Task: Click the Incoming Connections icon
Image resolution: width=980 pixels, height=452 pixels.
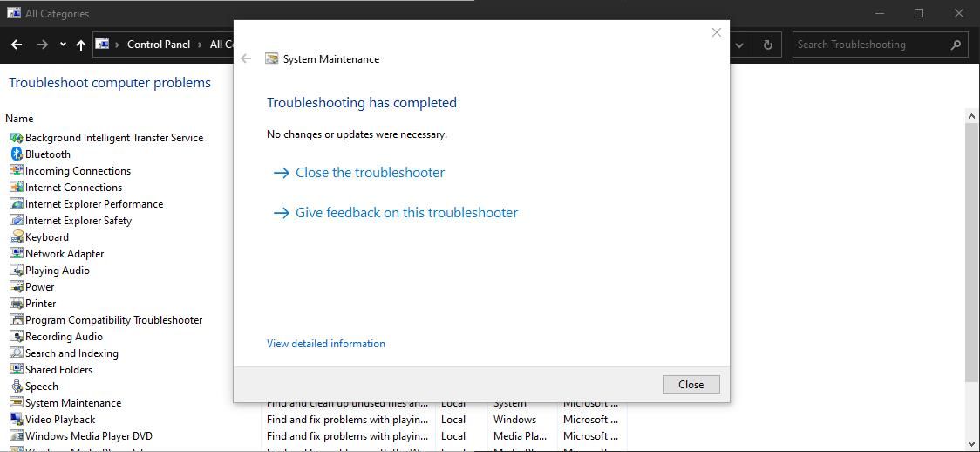Action: (x=17, y=171)
